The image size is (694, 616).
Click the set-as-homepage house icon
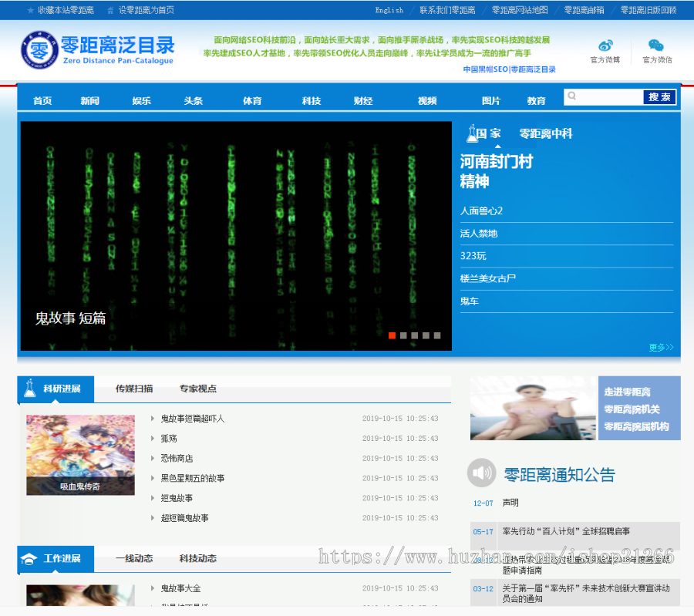tap(111, 11)
